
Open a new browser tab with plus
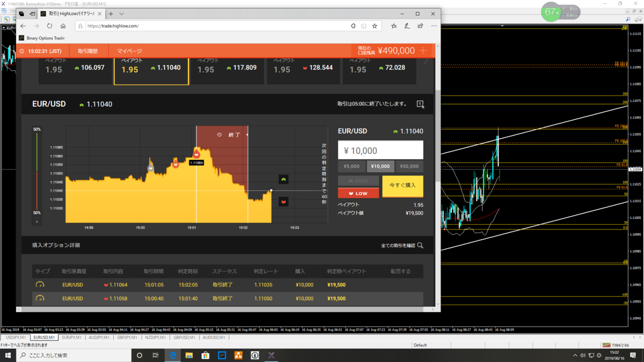111,14
